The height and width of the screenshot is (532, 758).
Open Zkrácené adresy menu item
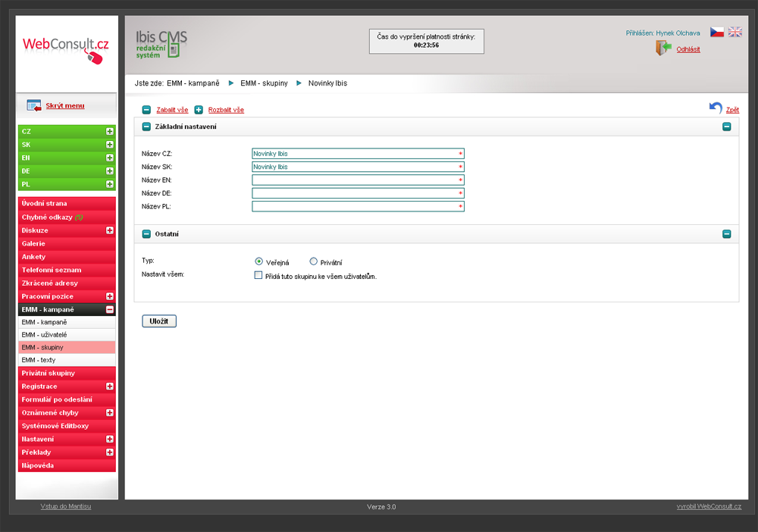[x=67, y=283]
